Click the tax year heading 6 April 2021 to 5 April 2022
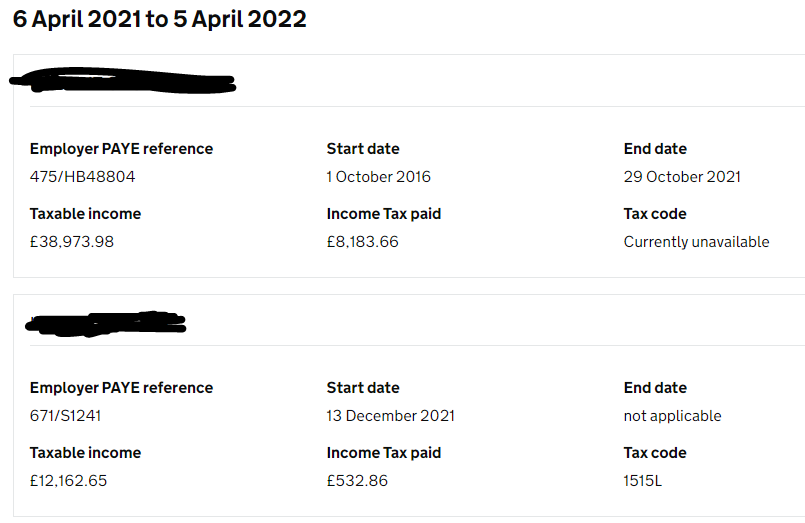The width and height of the screenshot is (805, 523). (160, 20)
